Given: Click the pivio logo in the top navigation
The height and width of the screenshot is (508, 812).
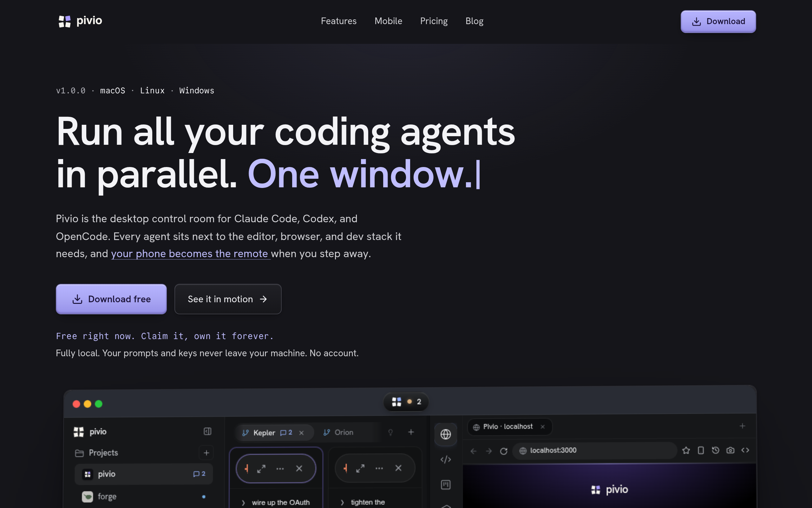Looking at the screenshot, I should point(80,21).
